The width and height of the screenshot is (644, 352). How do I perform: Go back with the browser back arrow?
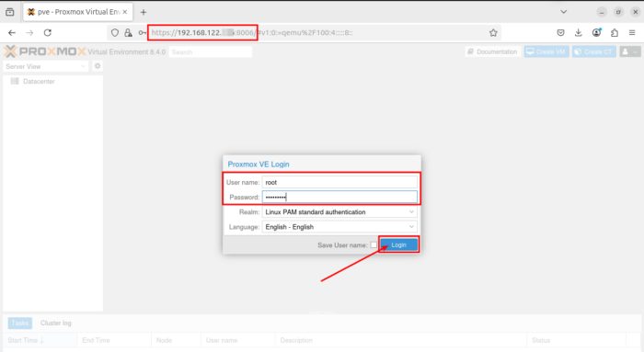click(12, 33)
